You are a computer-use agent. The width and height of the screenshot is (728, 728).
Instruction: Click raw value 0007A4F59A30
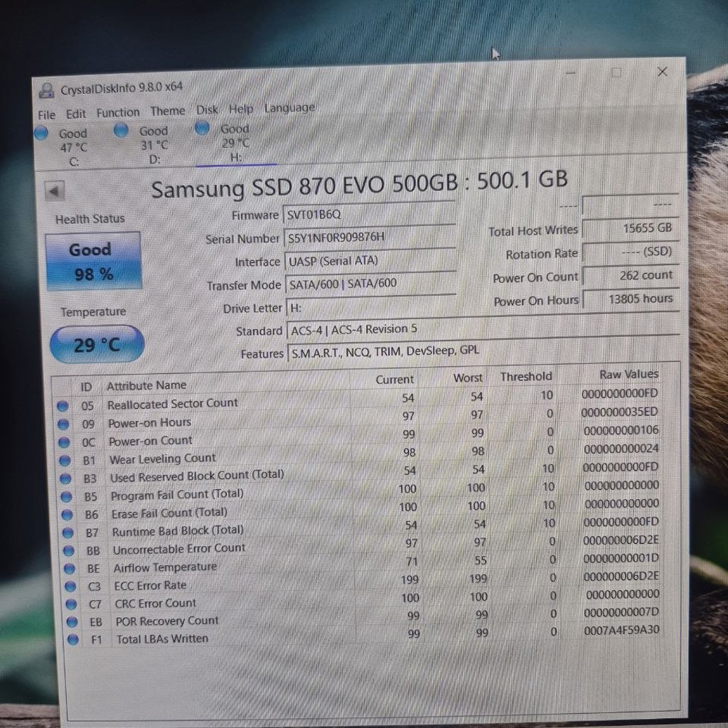(x=621, y=631)
